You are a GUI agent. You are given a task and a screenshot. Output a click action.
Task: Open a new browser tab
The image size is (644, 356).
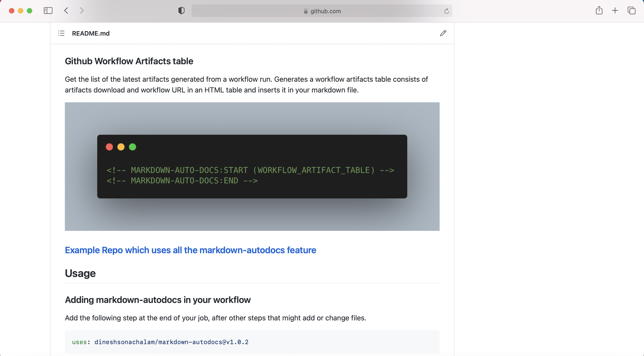(x=615, y=11)
